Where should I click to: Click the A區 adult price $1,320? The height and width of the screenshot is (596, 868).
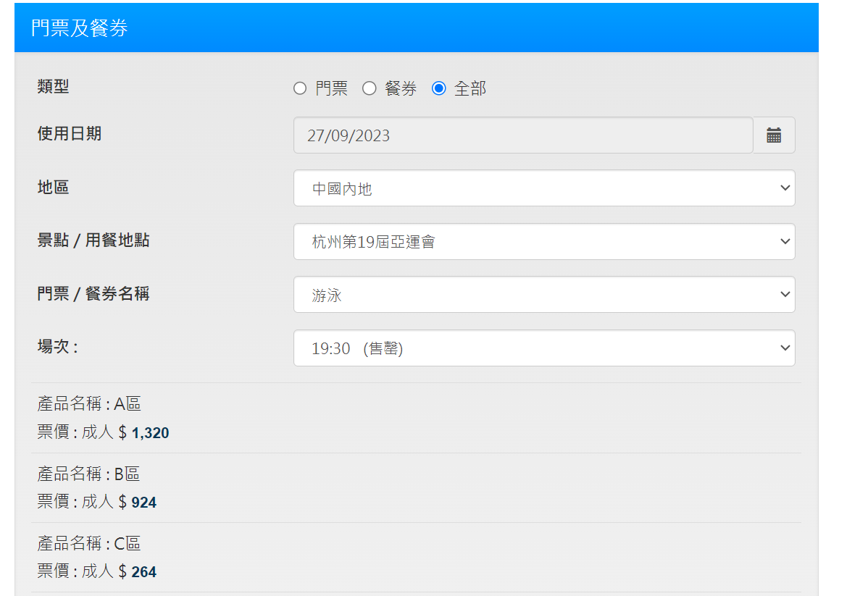150,433
